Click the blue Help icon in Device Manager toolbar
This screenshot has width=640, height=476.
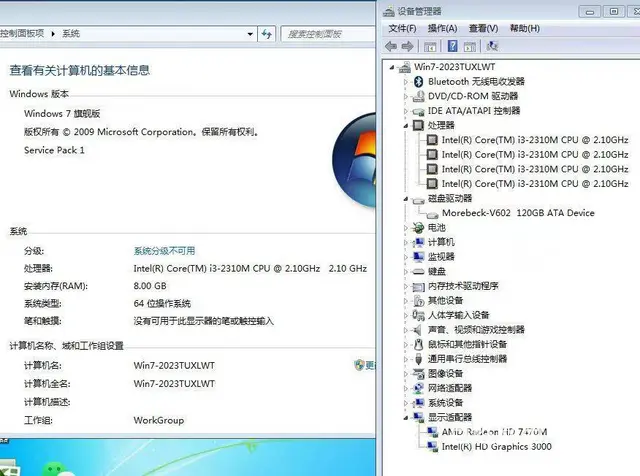(x=452, y=46)
